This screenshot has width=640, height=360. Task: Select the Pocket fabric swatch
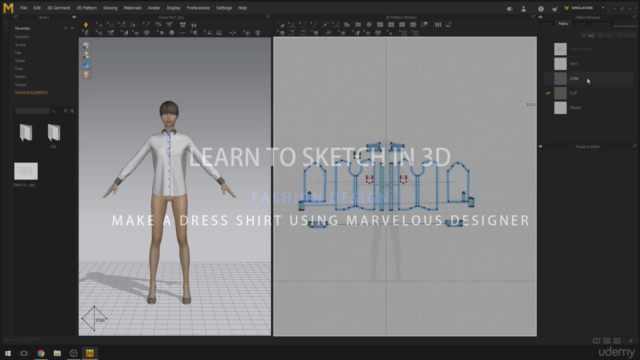560,108
